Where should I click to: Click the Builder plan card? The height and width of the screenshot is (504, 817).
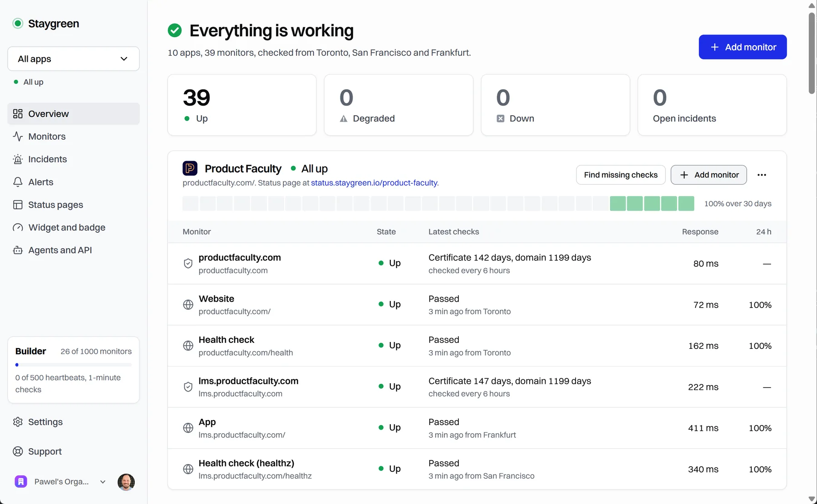tap(74, 370)
